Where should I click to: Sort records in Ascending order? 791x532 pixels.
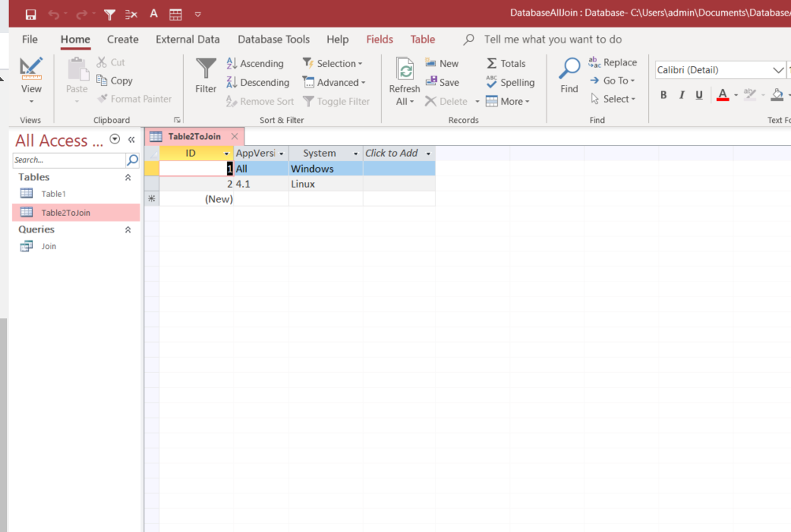255,64
